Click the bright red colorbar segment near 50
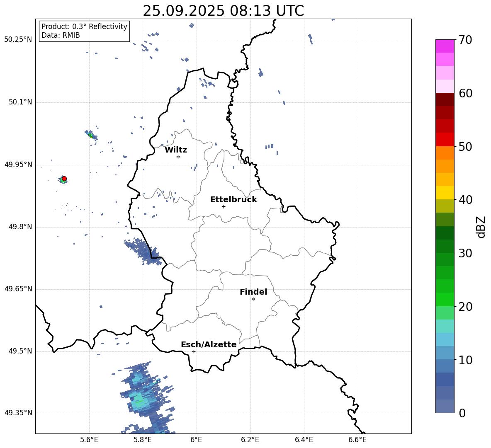491x448 pixels. pos(445,140)
